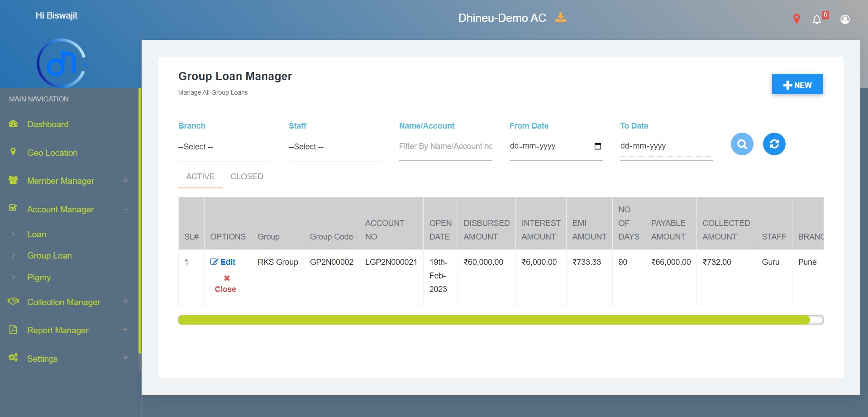Expand Settings plus sign
The height and width of the screenshot is (417, 868).
(x=125, y=358)
